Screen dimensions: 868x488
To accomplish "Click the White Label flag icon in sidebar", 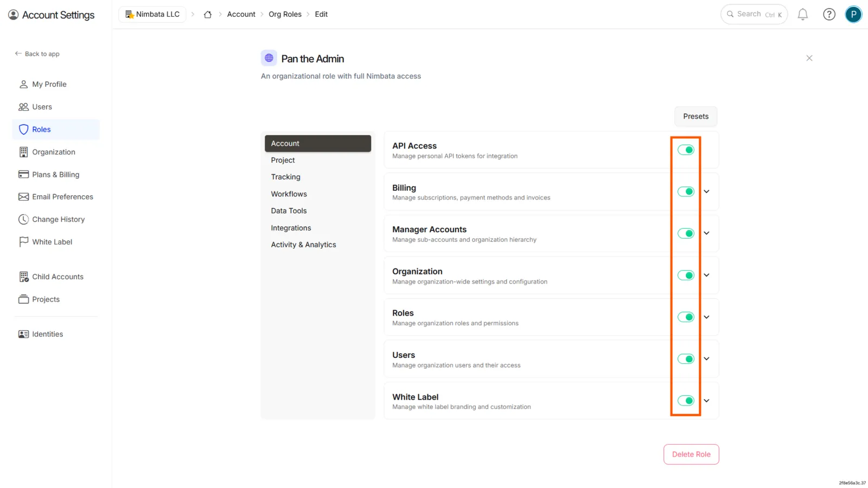I will pos(23,242).
